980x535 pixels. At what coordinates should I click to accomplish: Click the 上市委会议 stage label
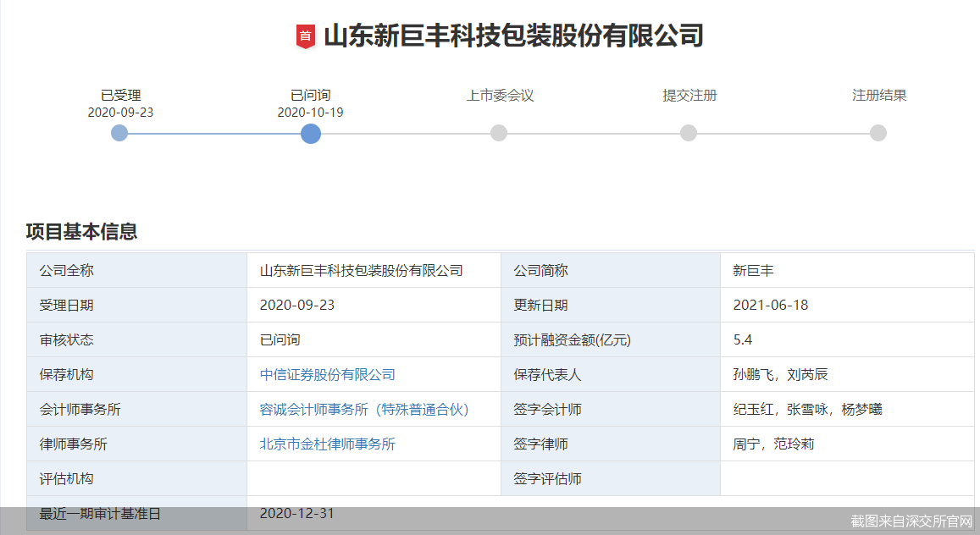coord(500,96)
